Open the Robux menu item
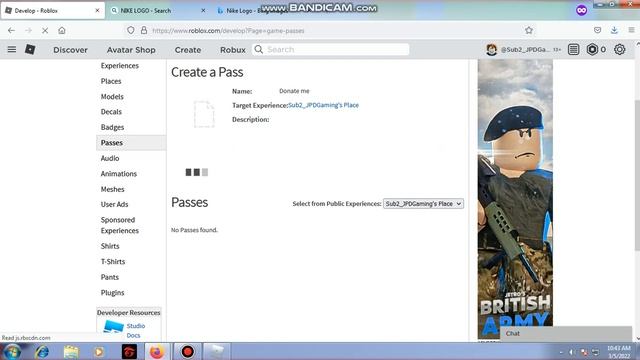The height and width of the screenshot is (360, 640). [233, 50]
